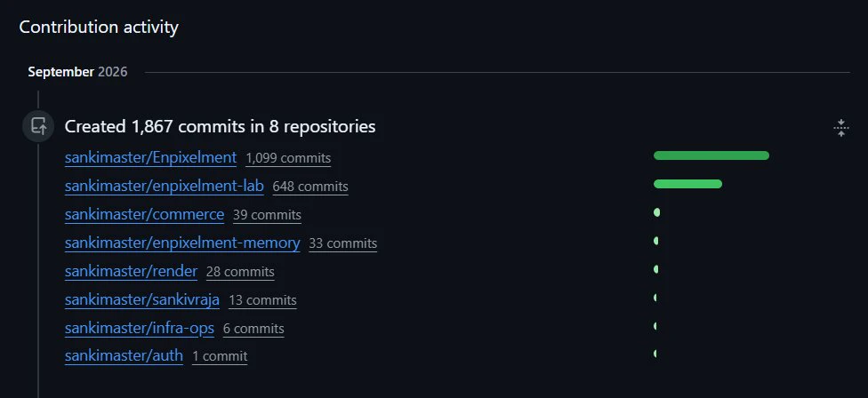Open sankimaster/auth repository link
This screenshot has width=868, height=398.
[124, 356]
